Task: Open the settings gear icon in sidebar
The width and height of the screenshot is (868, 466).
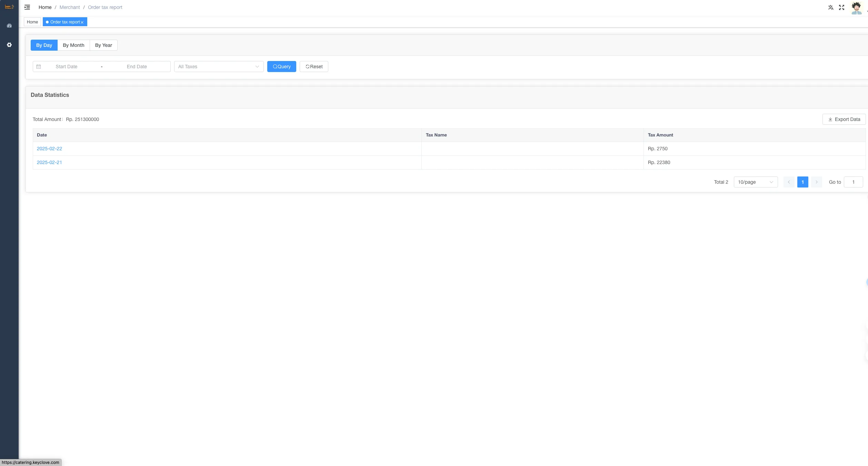Action: pyautogui.click(x=9, y=45)
